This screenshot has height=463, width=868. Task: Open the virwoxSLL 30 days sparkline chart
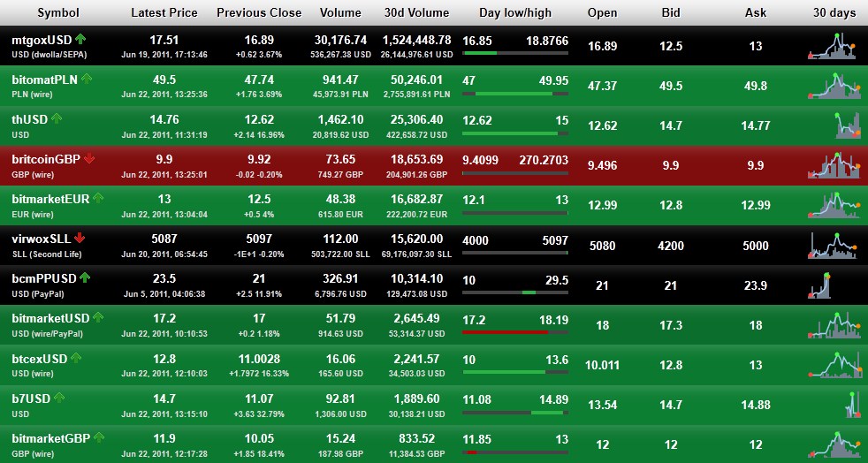[x=832, y=246]
